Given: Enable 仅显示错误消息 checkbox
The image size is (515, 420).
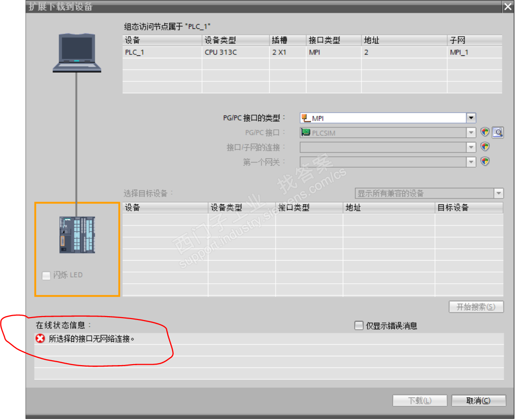Looking at the screenshot, I should click(x=359, y=325).
